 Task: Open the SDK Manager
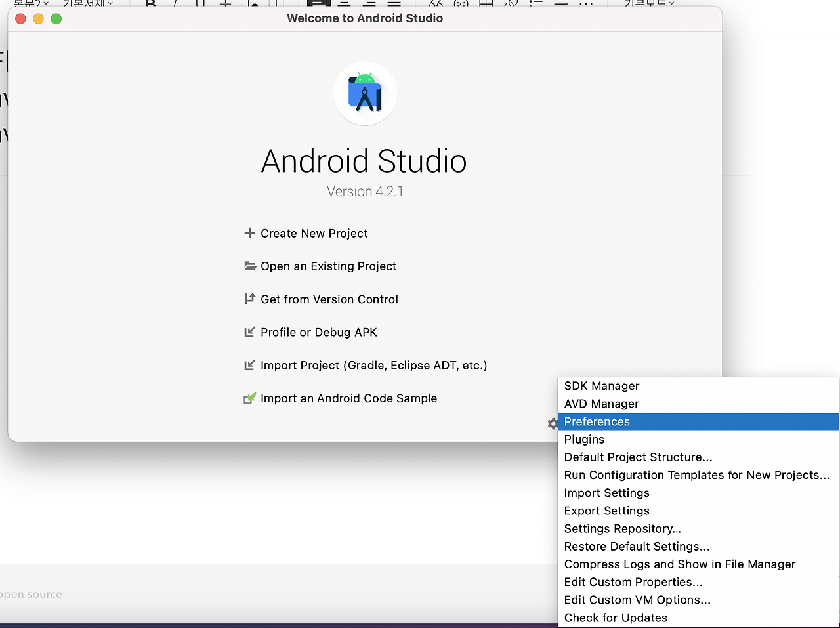click(601, 386)
